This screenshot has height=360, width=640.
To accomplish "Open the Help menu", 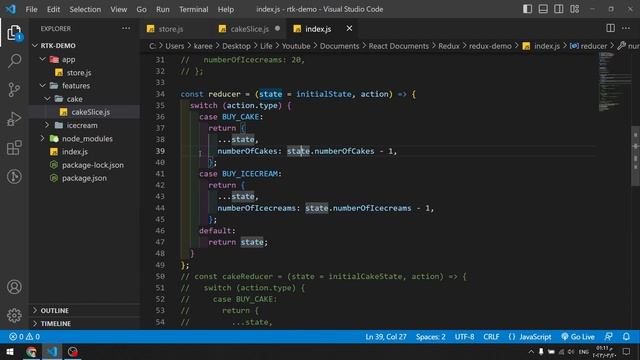I will (225, 9).
